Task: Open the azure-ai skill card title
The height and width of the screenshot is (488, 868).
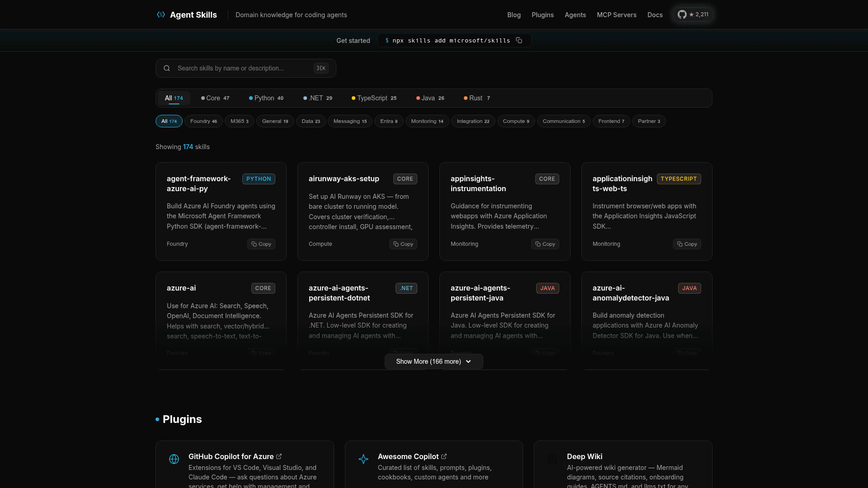Action: tap(181, 288)
